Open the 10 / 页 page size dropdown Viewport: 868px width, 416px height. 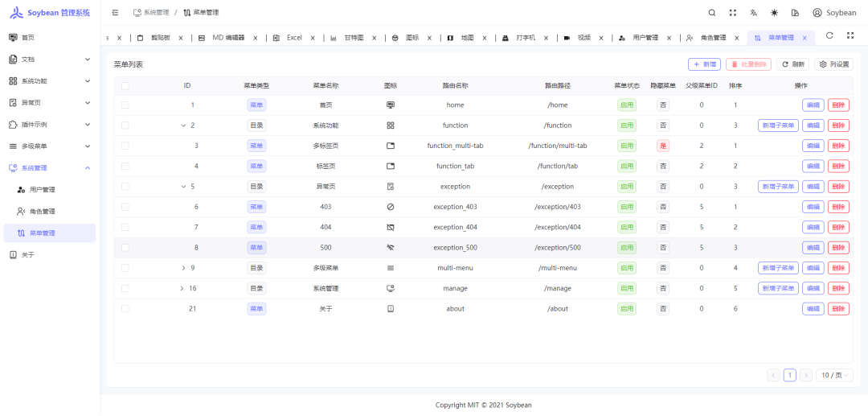pos(834,375)
